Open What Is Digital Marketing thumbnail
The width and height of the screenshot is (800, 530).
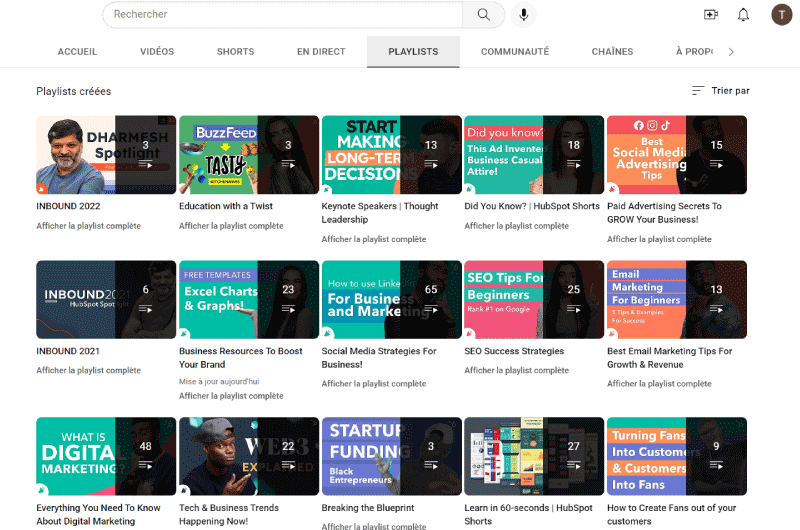(106, 457)
